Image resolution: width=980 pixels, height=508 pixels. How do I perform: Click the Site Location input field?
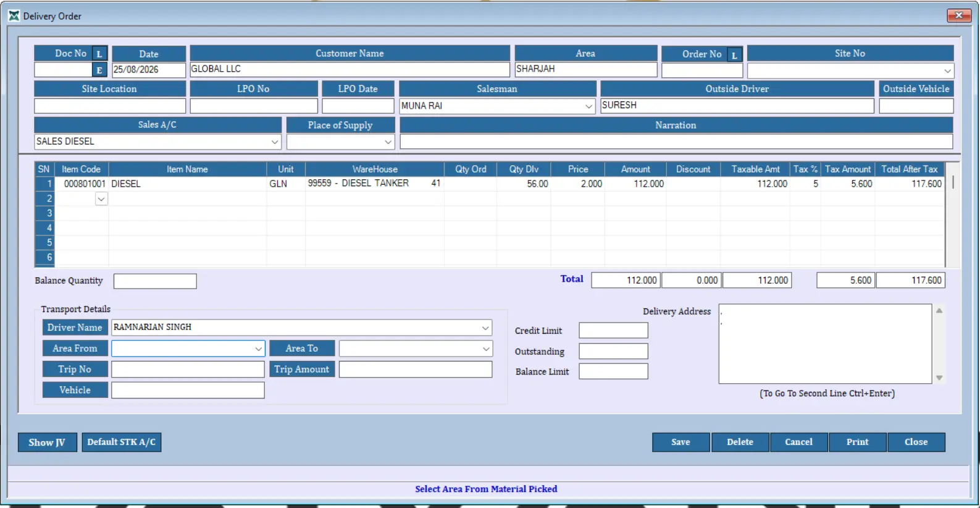(110, 106)
